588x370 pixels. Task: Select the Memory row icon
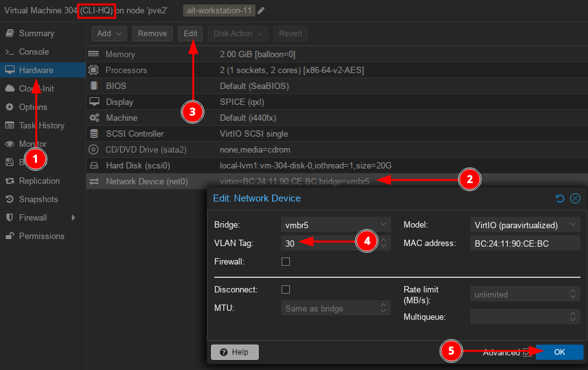pos(94,55)
